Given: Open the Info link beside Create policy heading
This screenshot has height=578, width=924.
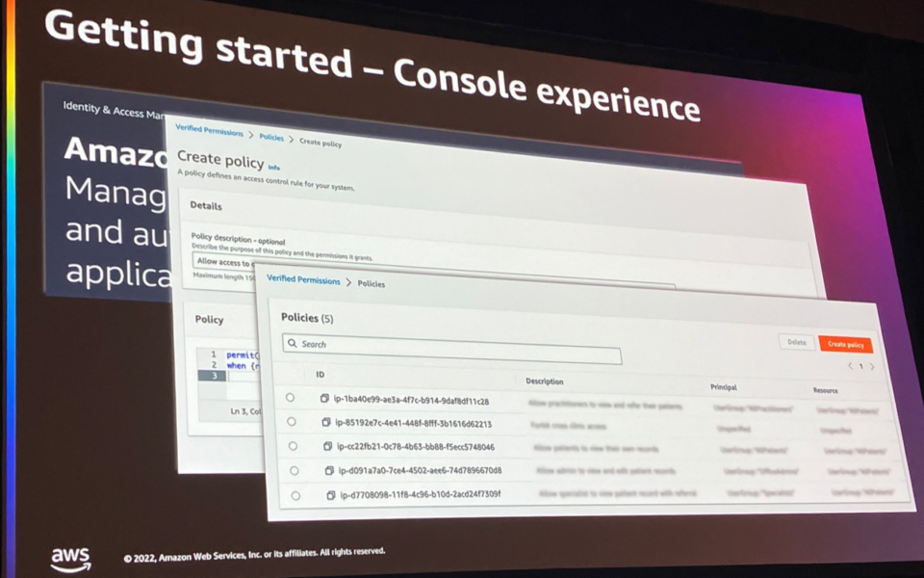Looking at the screenshot, I should click(274, 167).
